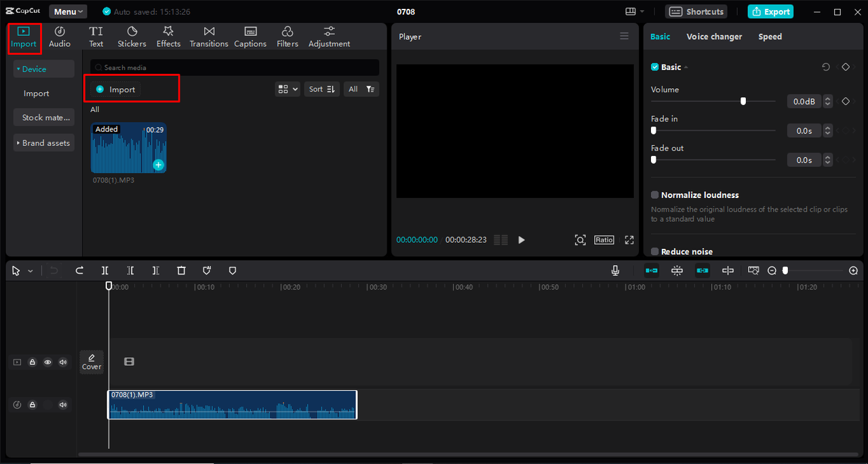Zoom out the timeline with minus icon
The width and height of the screenshot is (868, 464).
coord(772,271)
